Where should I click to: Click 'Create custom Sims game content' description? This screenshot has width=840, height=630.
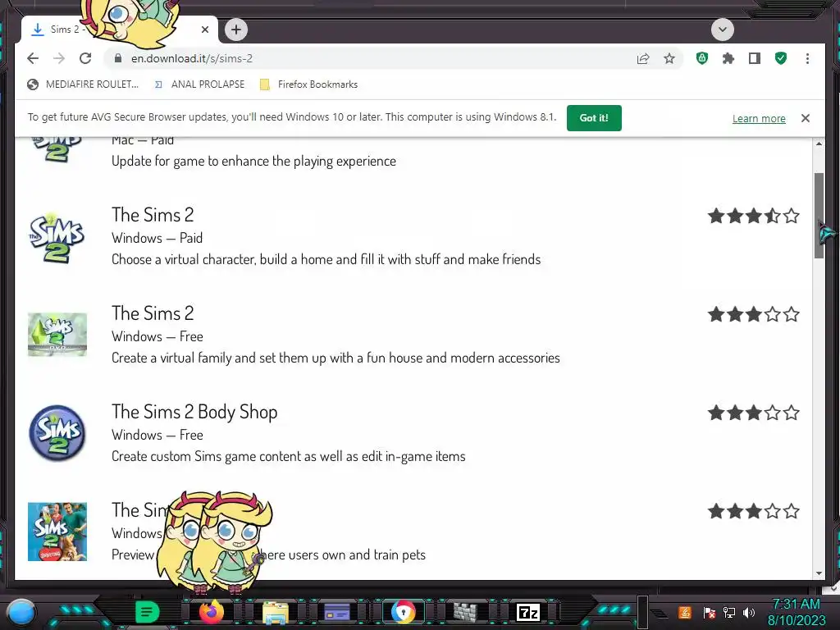click(x=289, y=456)
